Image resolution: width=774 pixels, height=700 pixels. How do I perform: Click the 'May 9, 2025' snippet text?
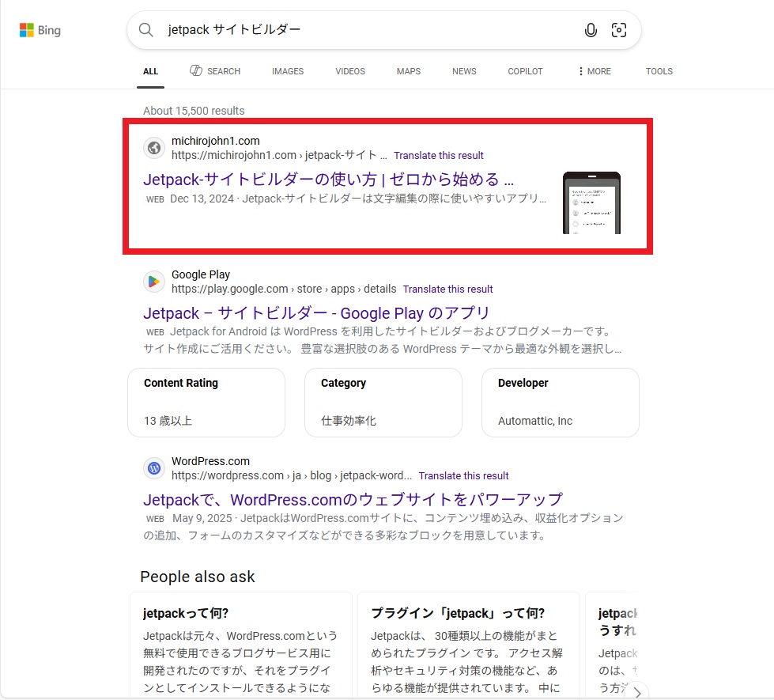pyautogui.click(x=202, y=518)
